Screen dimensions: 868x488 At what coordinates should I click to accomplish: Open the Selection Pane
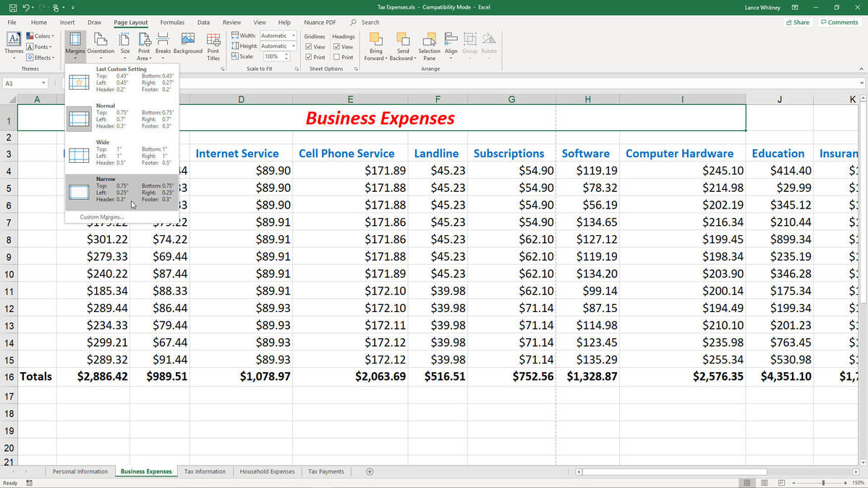coord(429,43)
